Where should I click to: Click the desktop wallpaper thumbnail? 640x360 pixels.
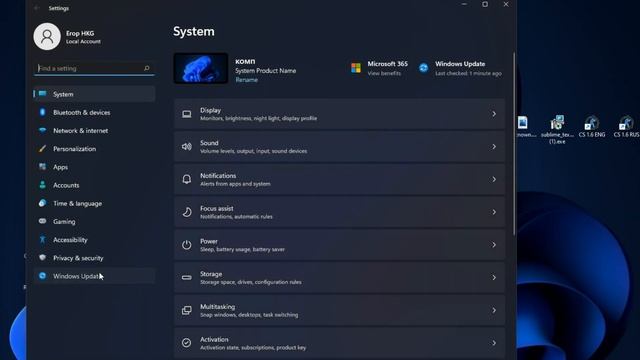(x=201, y=68)
